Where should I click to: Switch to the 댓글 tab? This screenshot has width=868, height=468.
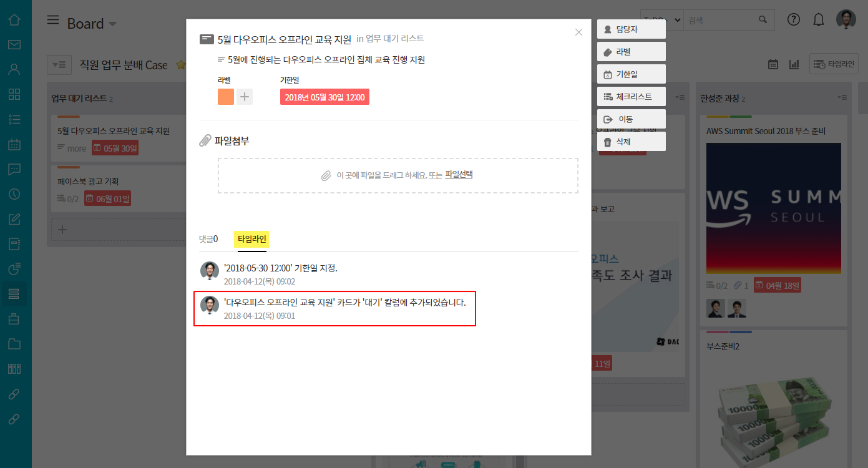pos(208,239)
